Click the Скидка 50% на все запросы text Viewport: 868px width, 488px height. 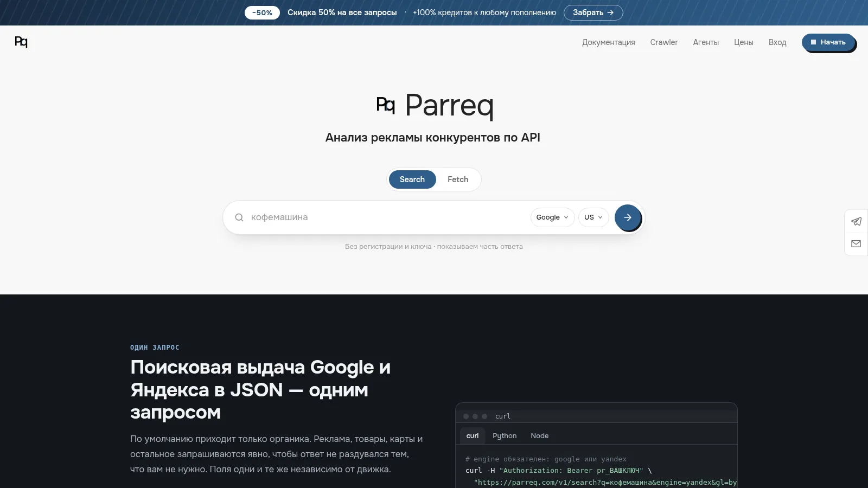click(x=342, y=12)
